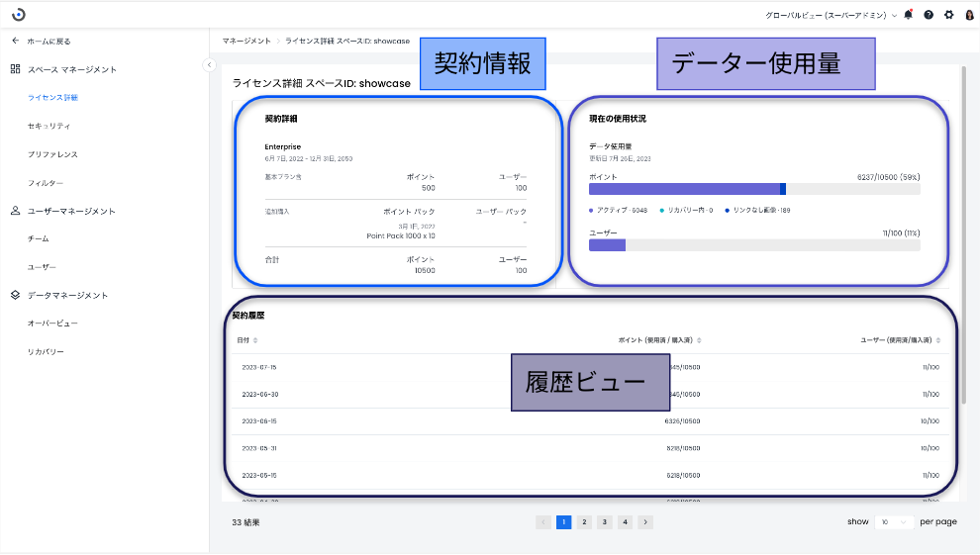The height and width of the screenshot is (555, 980).
Task: Go to page 2 of results
Action: [x=584, y=522]
